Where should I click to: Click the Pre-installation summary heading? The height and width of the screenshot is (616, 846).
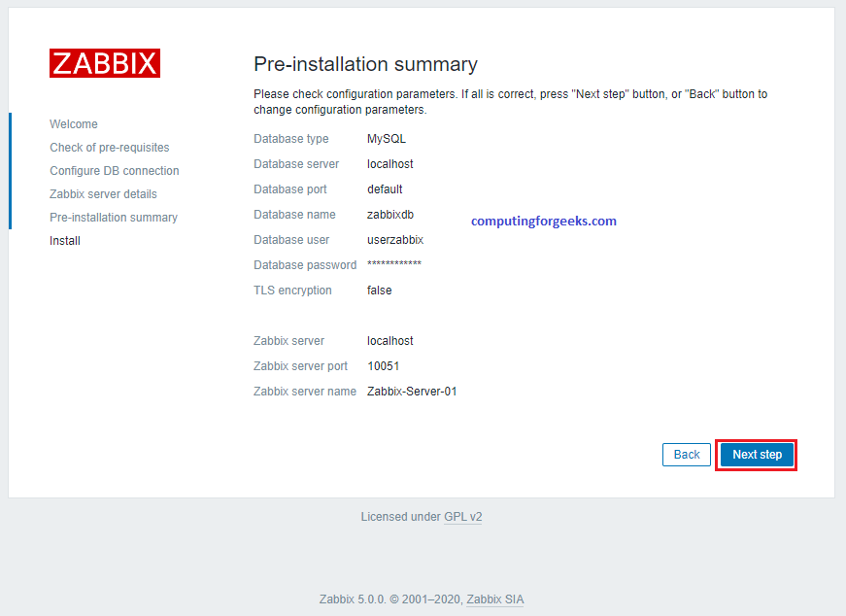(x=365, y=64)
